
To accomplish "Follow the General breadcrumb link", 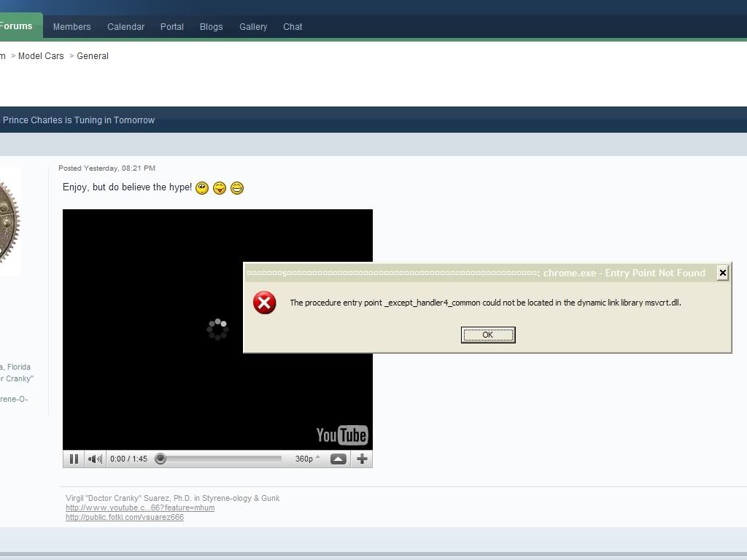I will [x=93, y=55].
